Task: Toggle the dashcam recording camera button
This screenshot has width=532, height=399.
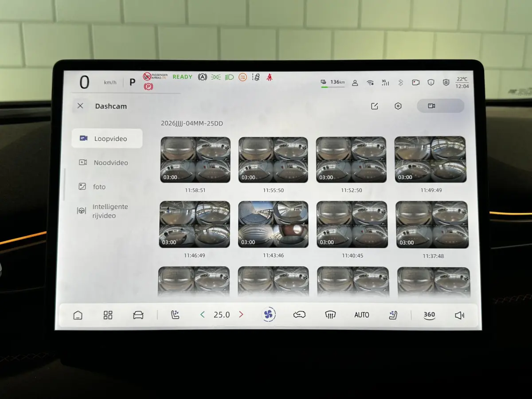Action: pos(440,106)
